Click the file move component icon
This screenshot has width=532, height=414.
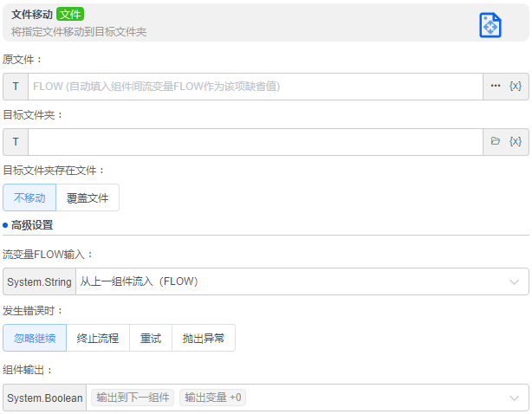coord(490,25)
